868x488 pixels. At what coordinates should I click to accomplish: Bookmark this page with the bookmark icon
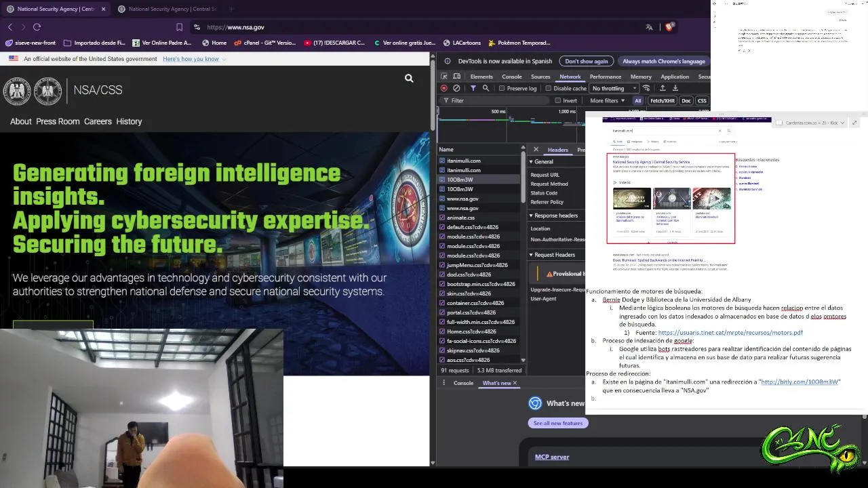tap(179, 27)
